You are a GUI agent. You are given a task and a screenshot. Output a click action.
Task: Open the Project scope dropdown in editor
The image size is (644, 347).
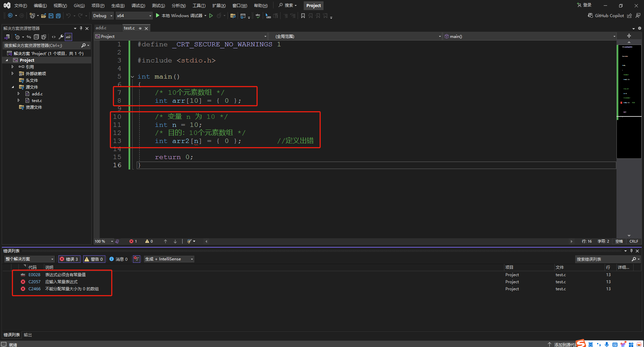point(181,36)
